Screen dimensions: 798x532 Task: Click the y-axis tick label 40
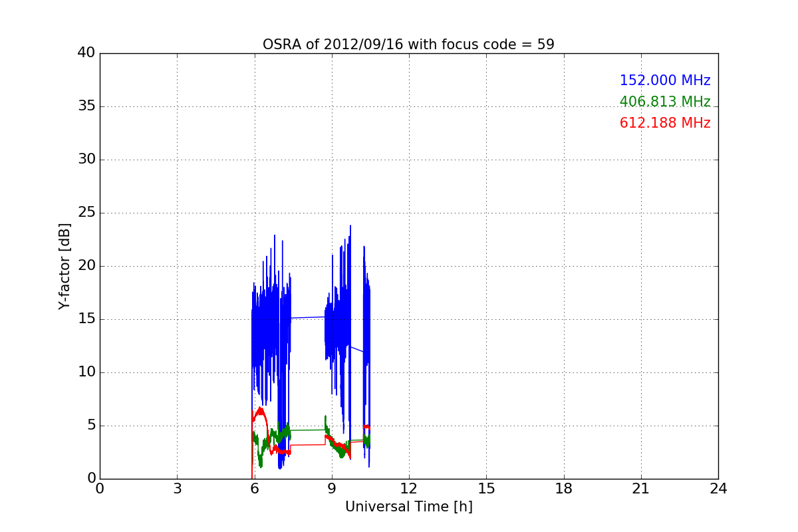click(x=86, y=53)
